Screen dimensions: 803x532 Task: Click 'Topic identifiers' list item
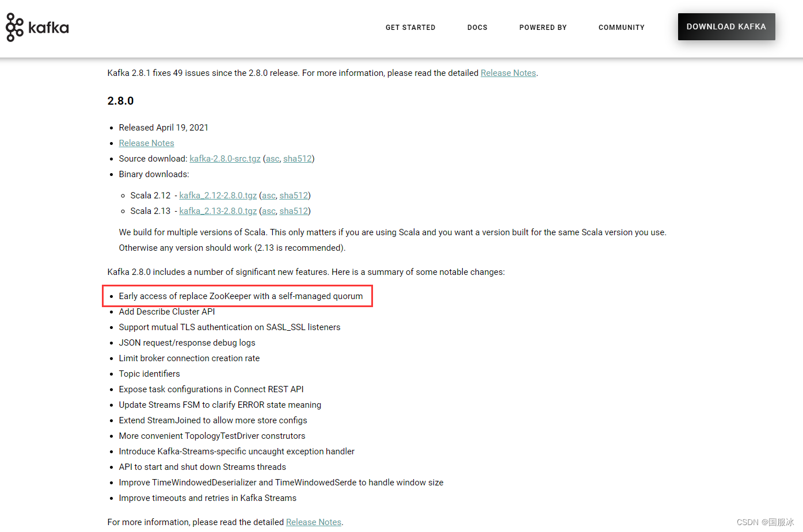(150, 374)
